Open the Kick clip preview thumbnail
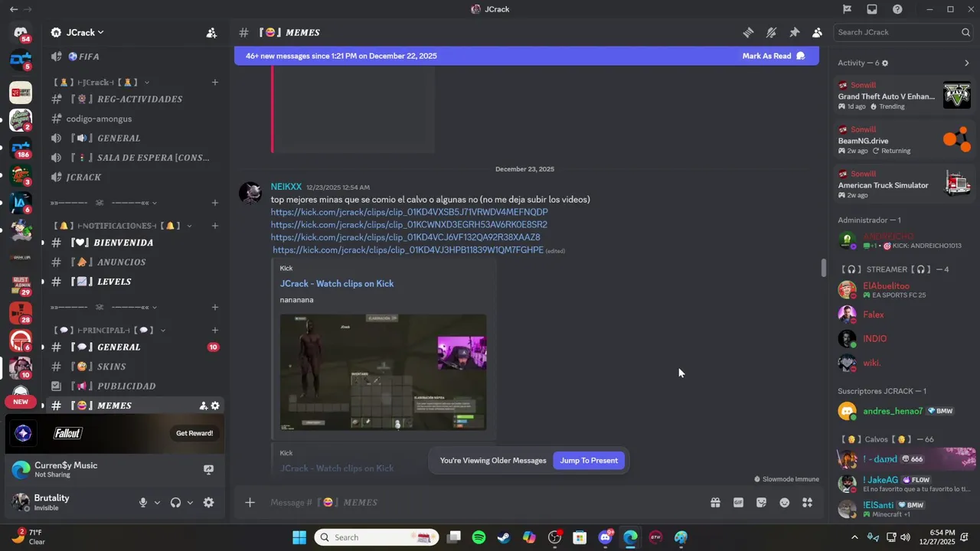980x551 pixels. (383, 372)
